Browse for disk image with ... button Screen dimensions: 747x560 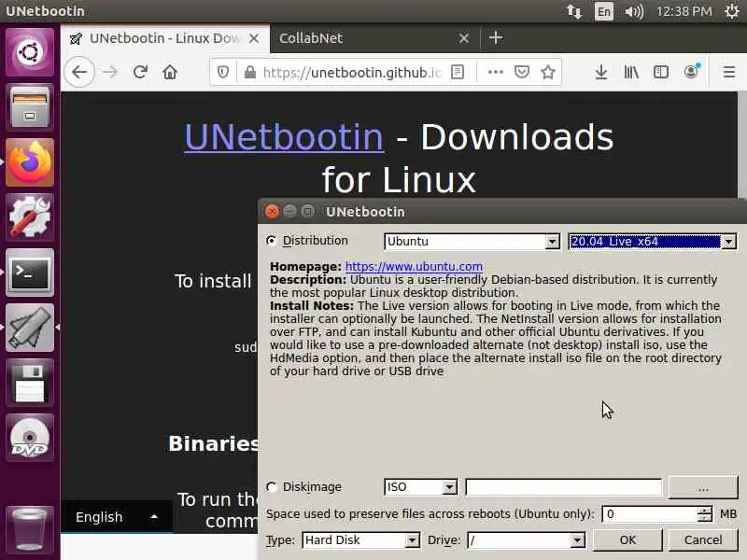pos(703,486)
